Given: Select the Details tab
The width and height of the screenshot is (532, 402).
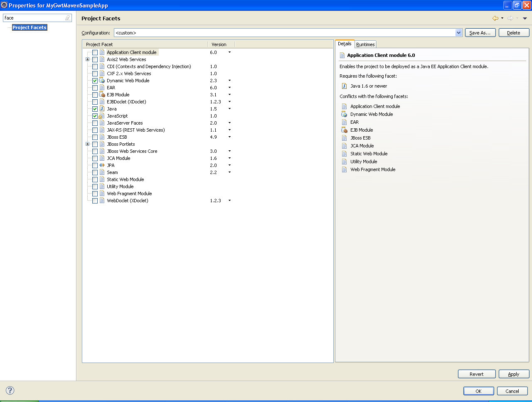Looking at the screenshot, I should click(x=345, y=44).
